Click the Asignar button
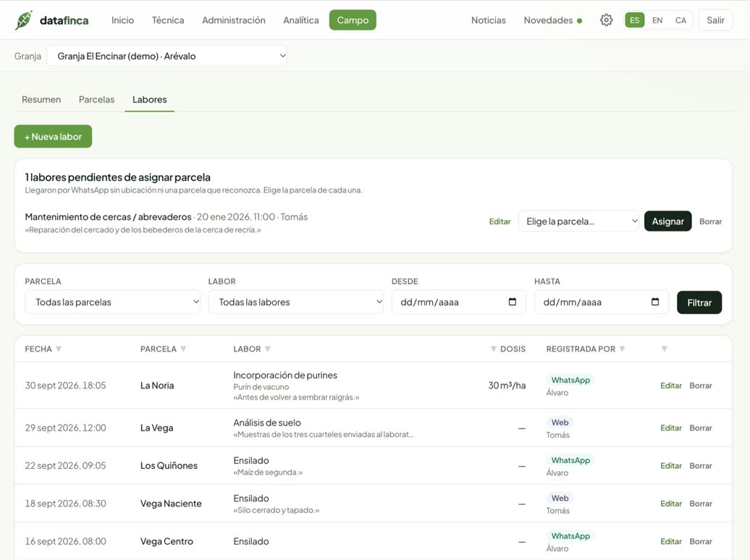The height and width of the screenshot is (560, 750). click(x=667, y=221)
